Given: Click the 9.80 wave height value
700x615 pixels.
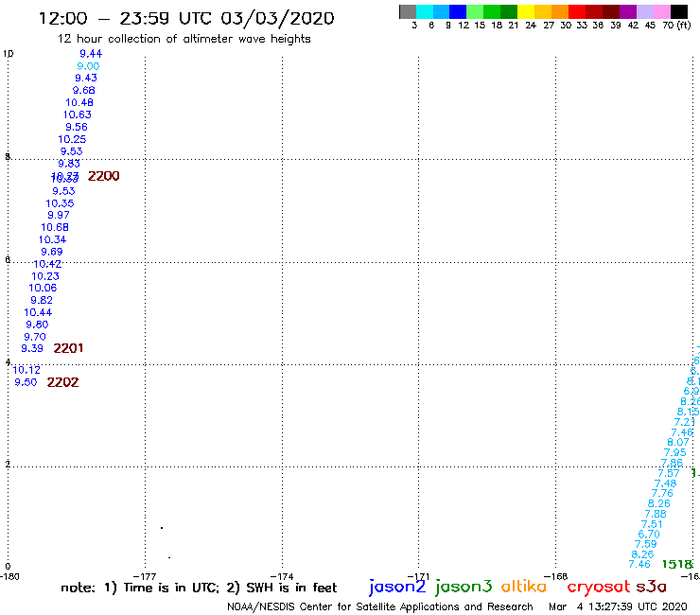Looking at the screenshot, I should click(x=37, y=325).
